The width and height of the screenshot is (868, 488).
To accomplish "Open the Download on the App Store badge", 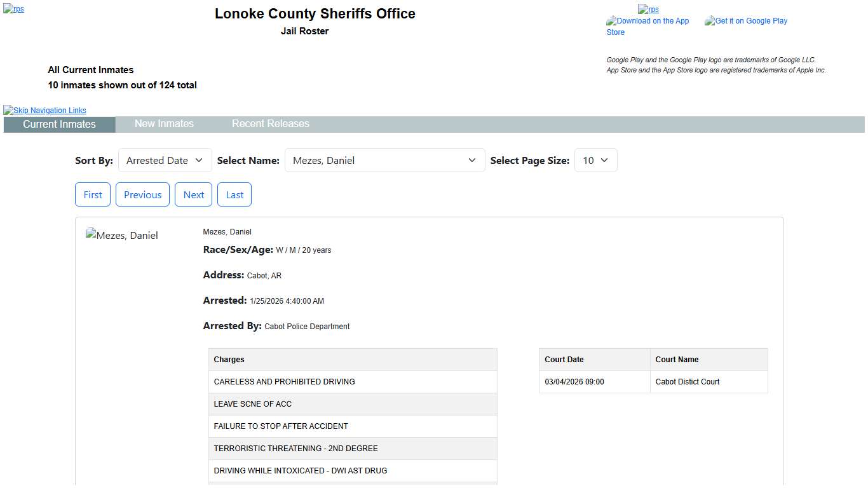I will tap(648, 26).
